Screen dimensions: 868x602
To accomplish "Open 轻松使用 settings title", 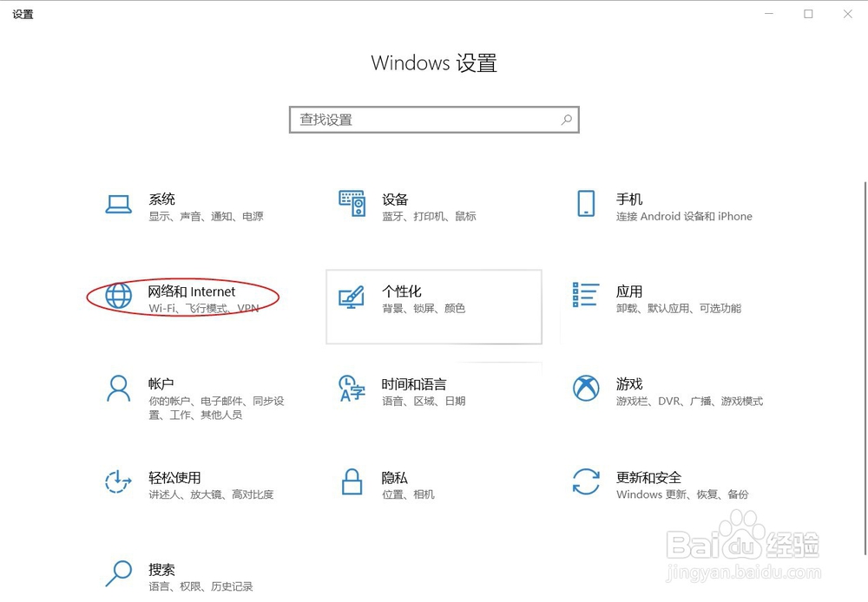I will pos(174,477).
